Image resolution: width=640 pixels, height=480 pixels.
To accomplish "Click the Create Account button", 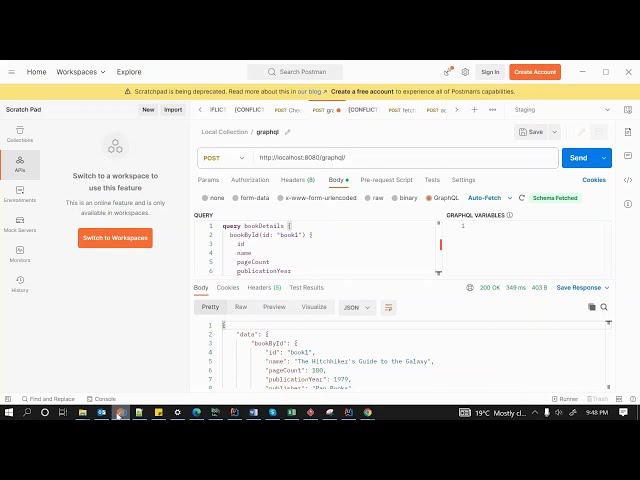I will click(x=535, y=72).
